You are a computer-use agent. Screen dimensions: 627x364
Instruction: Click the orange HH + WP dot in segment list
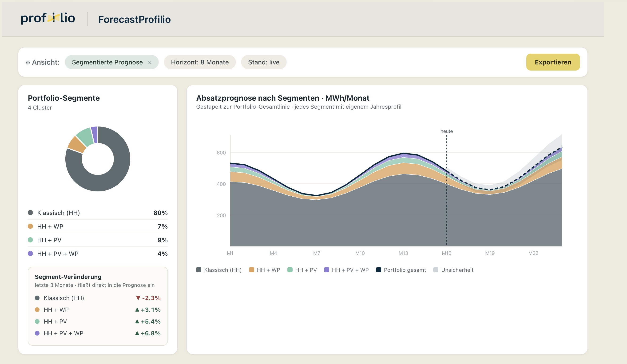click(30, 226)
